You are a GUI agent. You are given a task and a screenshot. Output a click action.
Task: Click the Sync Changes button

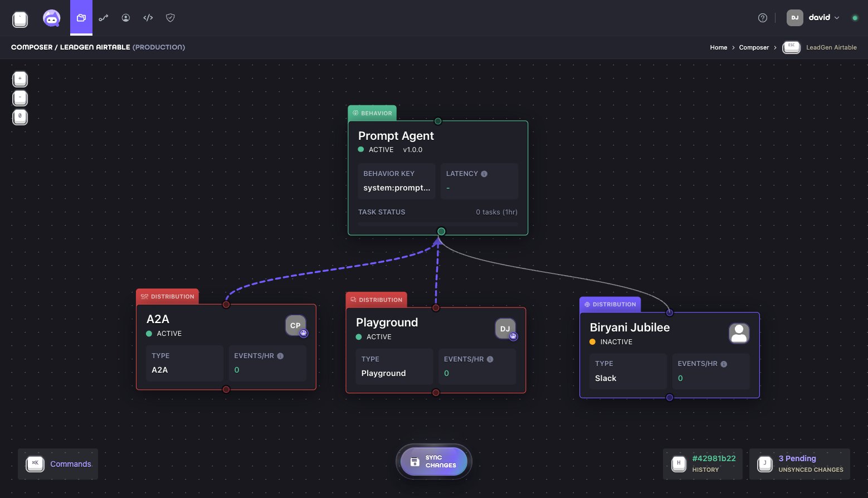(x=434, y=461)
